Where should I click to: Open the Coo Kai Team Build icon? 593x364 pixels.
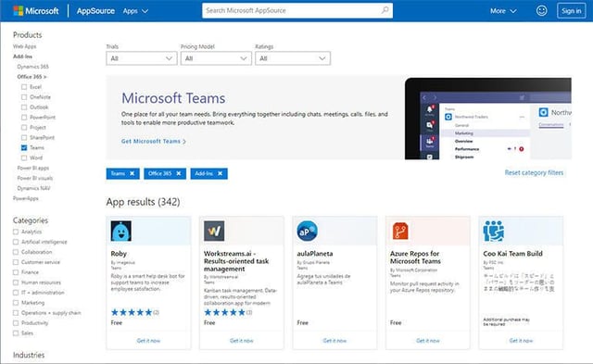[494, 231]
